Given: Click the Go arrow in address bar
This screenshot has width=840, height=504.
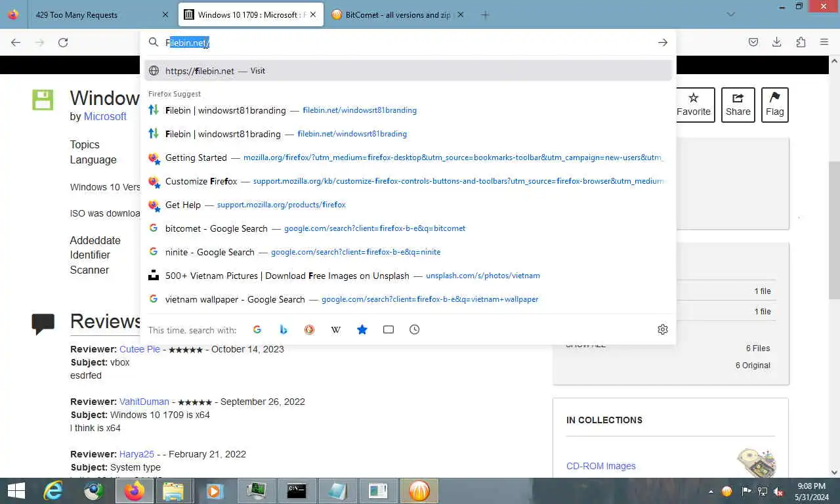Looking at the screenshot, I should pyautogui.click(x=663, y=43).
